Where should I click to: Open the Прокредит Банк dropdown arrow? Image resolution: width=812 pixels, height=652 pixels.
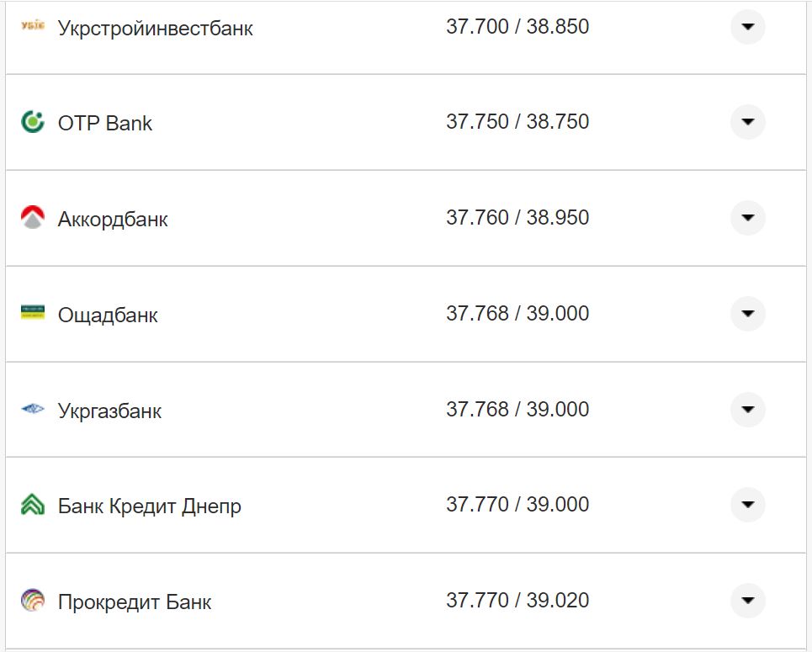[747, 600]
